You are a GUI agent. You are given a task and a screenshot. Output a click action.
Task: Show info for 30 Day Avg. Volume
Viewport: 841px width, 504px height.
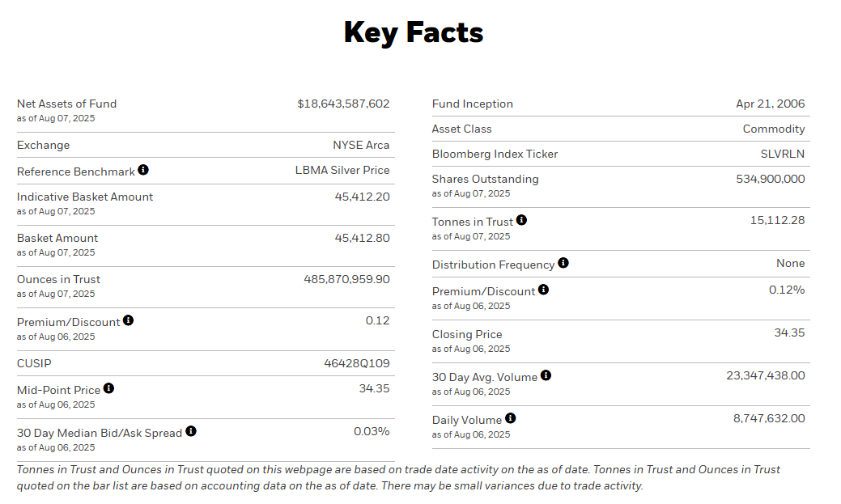point(546,375)
